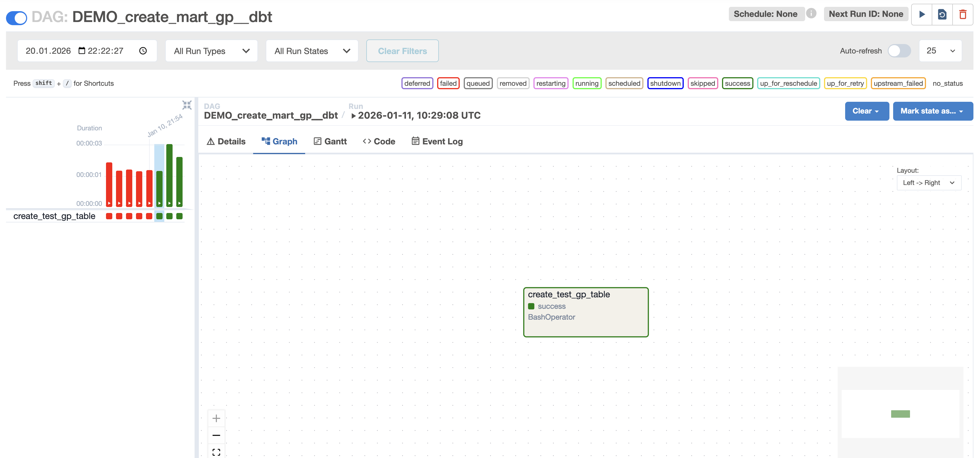Delete the DAG via the trash icon
This screenshot has height=458, width=980.
(963, 15)
